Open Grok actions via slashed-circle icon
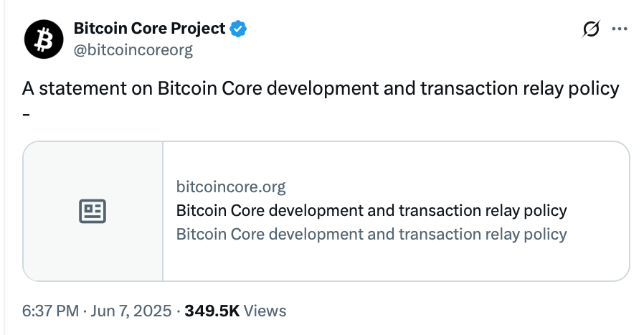Image resolution: width=644 pixels, height=335 pixels. click(592, 29)
